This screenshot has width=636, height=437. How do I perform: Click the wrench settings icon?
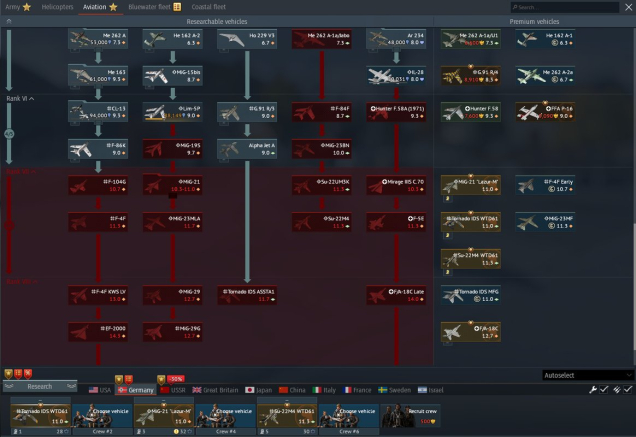[x=593, y=390]
